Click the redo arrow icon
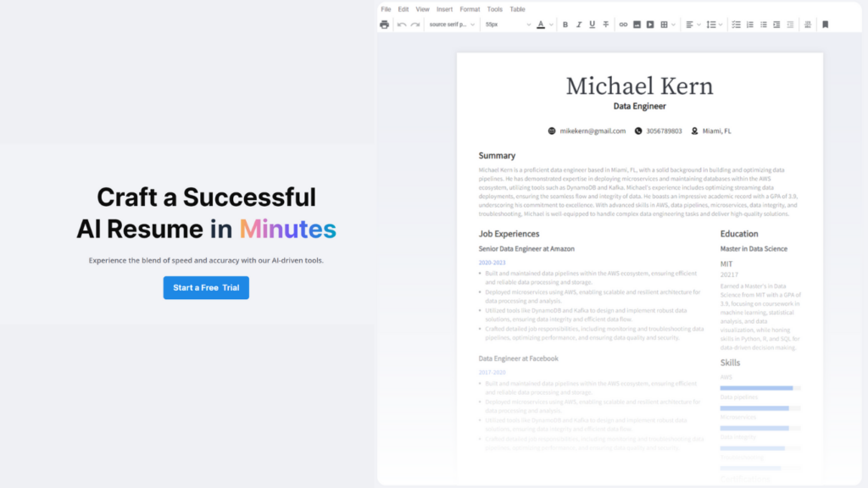 point(415,25)
